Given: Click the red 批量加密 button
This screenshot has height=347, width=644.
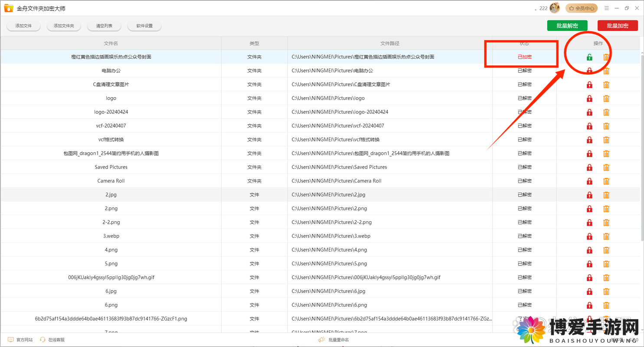Looking at the screenshot, I should (x=618, y=26).
